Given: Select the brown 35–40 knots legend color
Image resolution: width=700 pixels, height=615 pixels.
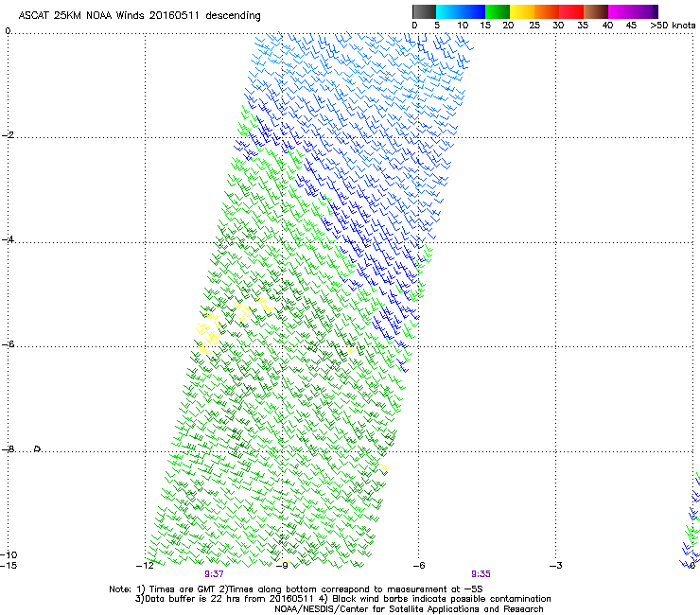Looking at the screenshot, I should 596,11.
